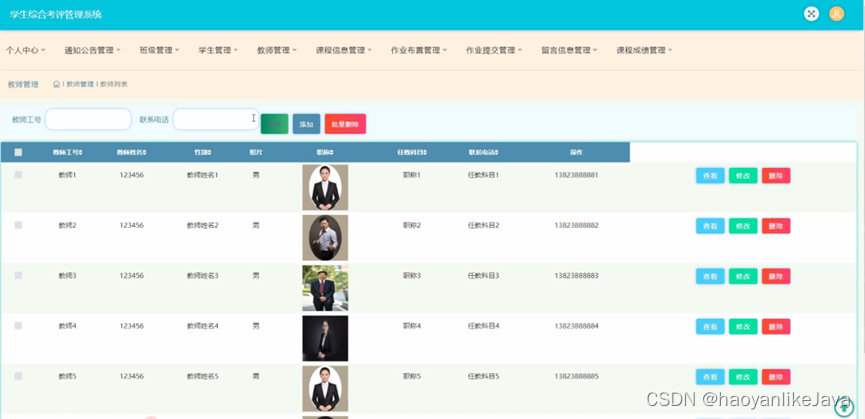Click 学生综合考评管理系统 title text
Viewport: 865px width, 419px height.
coord(55,15)
